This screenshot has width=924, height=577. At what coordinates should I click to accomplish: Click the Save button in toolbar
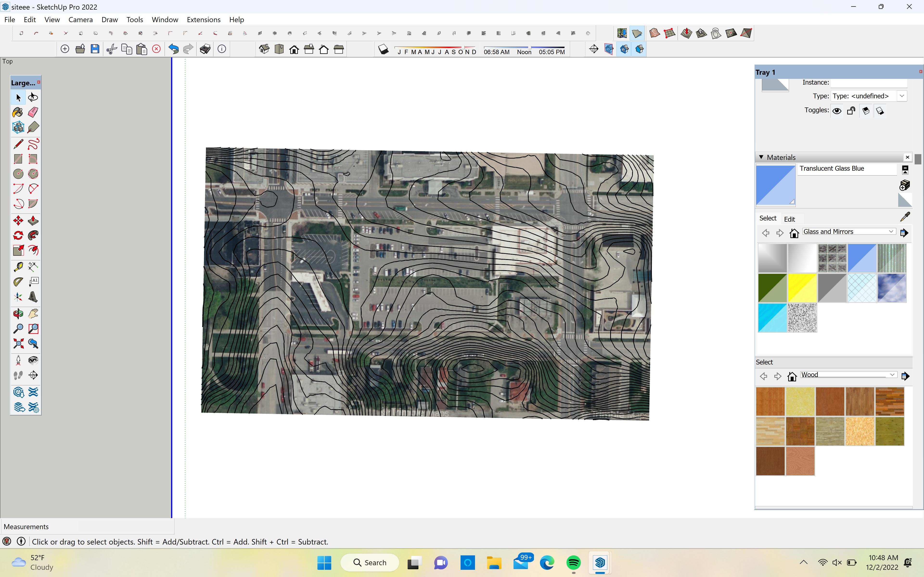point(95,49)
